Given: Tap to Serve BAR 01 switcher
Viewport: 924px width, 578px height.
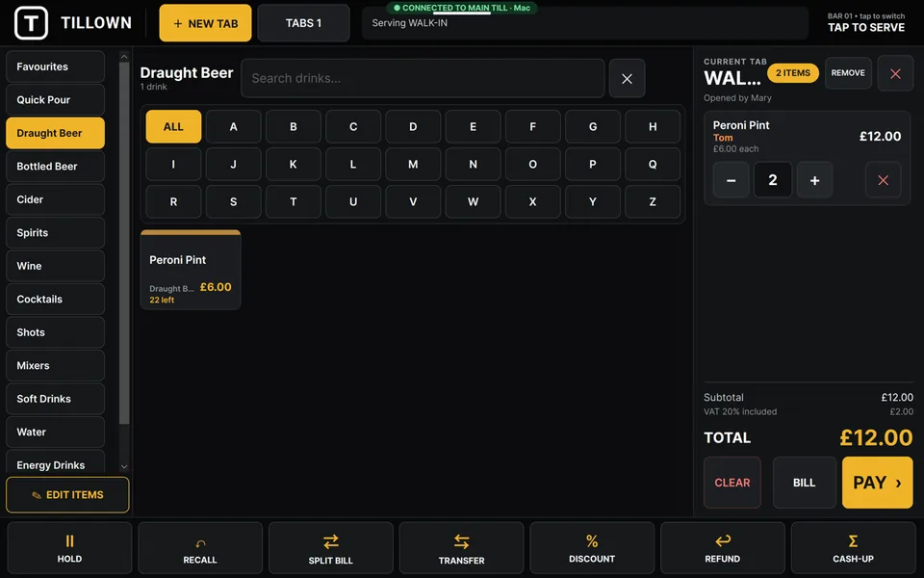Looking at the screenshot, I should click(x=865, y=22).
